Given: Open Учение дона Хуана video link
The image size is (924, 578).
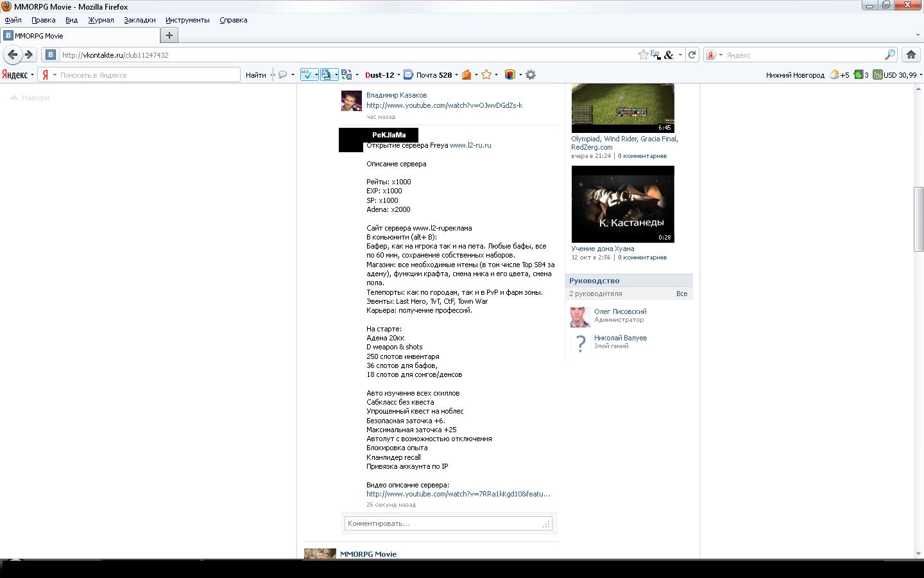Looking at the screenshot, I should [603, 249].
